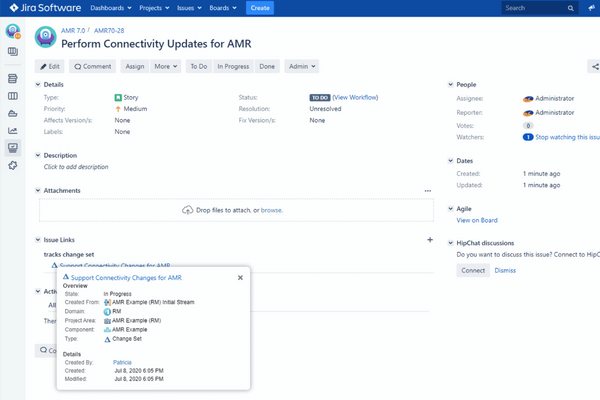Click the TO DO status badge
Viewport: 600px width, 400px height.
(320, 98)
